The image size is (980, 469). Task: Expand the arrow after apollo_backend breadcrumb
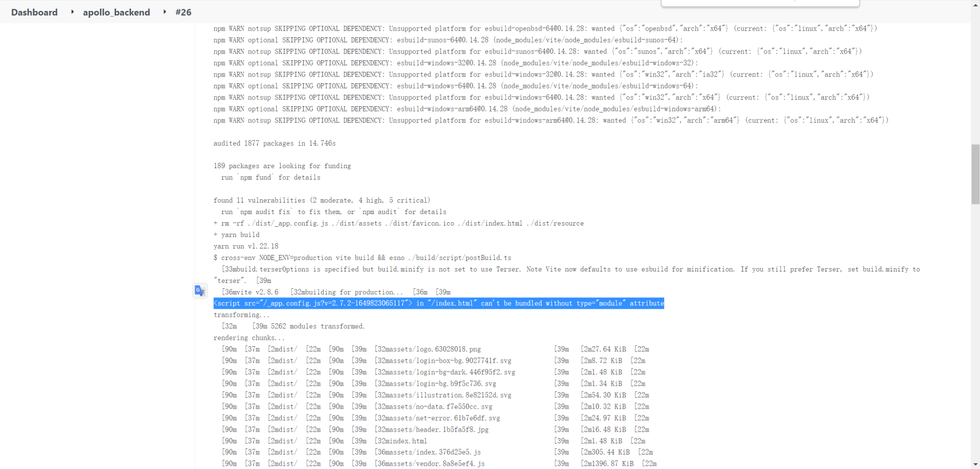pyautogui.click(x=165, y=11)
